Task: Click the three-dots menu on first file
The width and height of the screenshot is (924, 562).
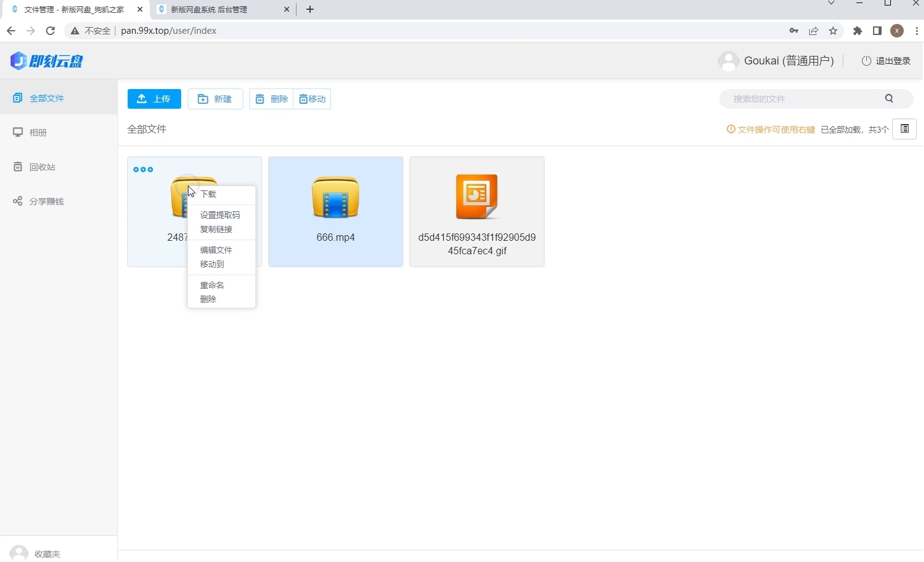Action: tap(143, 170)
